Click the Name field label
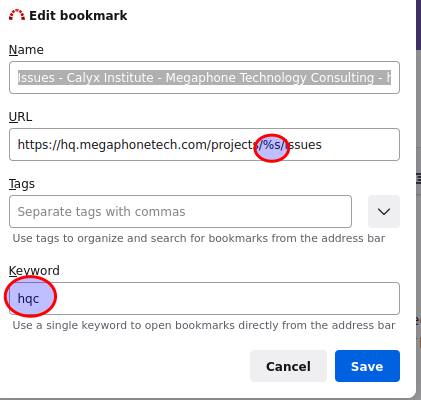Screen dimensions: 421x400 coord(26,50)
